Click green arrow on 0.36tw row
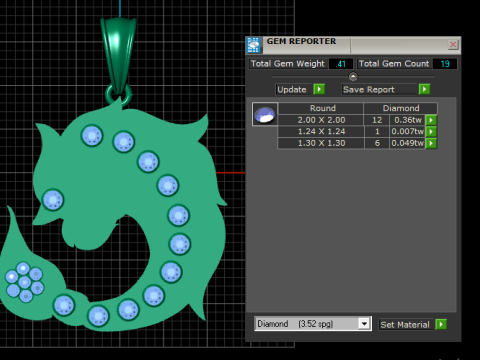Screen dimensions: 480x360 pyautogui.click(x=431, y=120)
